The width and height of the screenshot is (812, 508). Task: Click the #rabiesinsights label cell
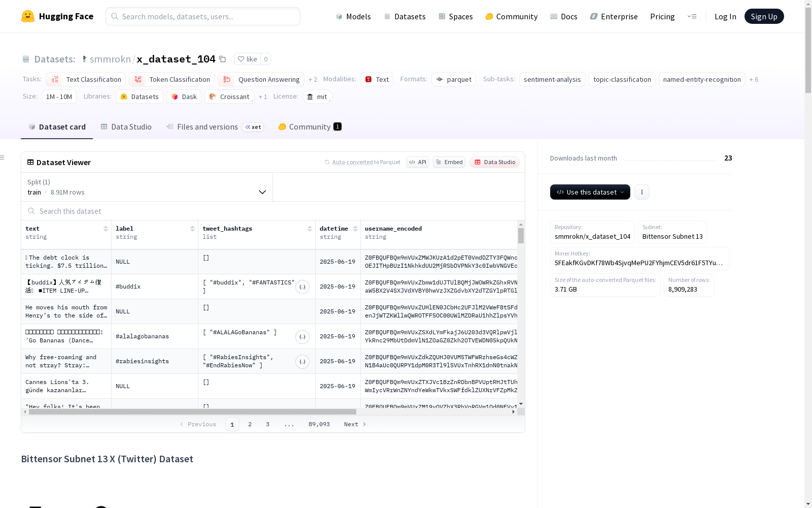[155, 361]
